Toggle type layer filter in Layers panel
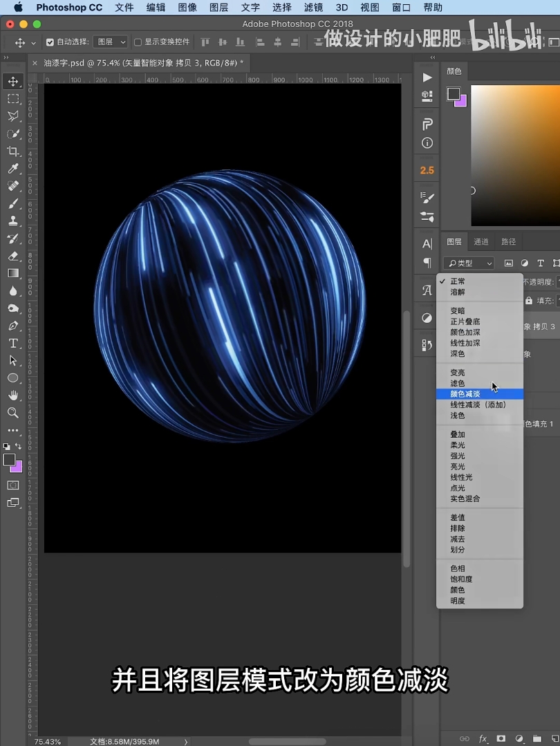The image size is (560, 746). pyautogui.click(x=541, y=263)
